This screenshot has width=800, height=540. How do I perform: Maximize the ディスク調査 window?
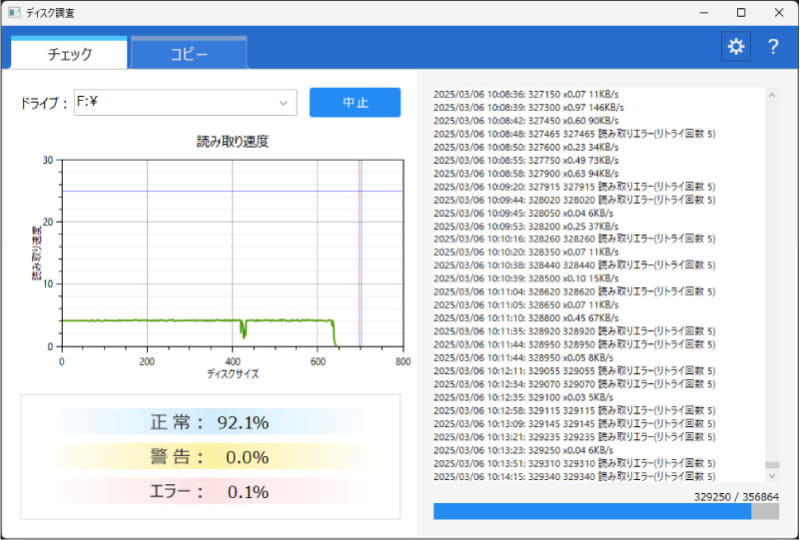pos(741,13)
